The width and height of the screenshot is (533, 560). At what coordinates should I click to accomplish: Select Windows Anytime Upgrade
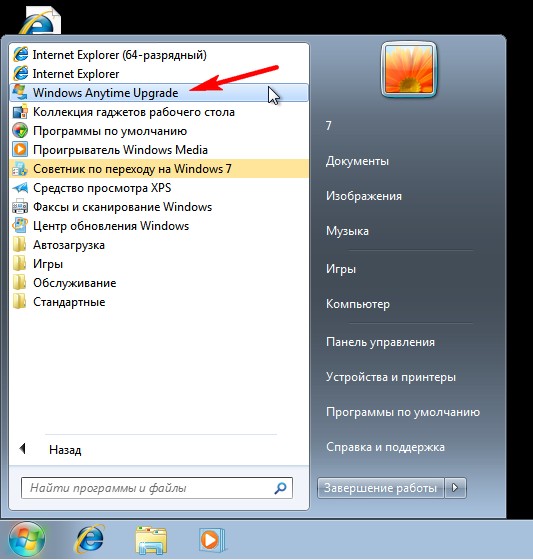click(x=159, y=92)
